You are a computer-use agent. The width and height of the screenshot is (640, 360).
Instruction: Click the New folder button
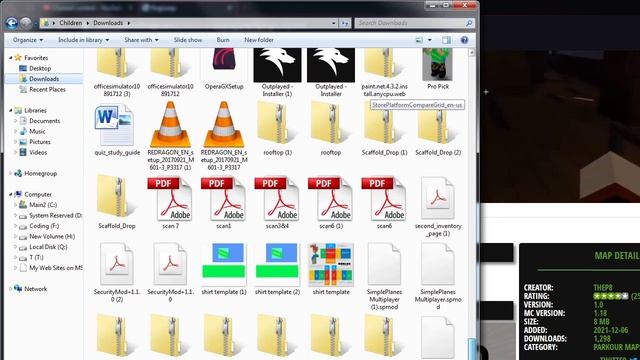(x=259, y=40)
